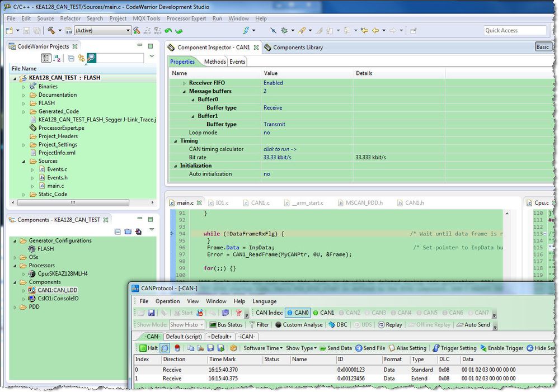Click the Bit rate value 33.33 kbit/s
Viewport: 559px width, 392px height.
(x=277, y=158)
